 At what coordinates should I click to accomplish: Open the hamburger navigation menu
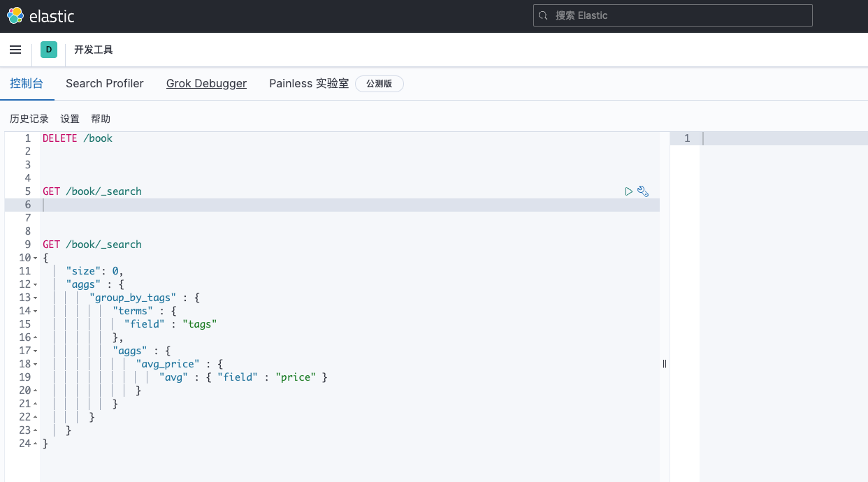click(x=15, y=50)
